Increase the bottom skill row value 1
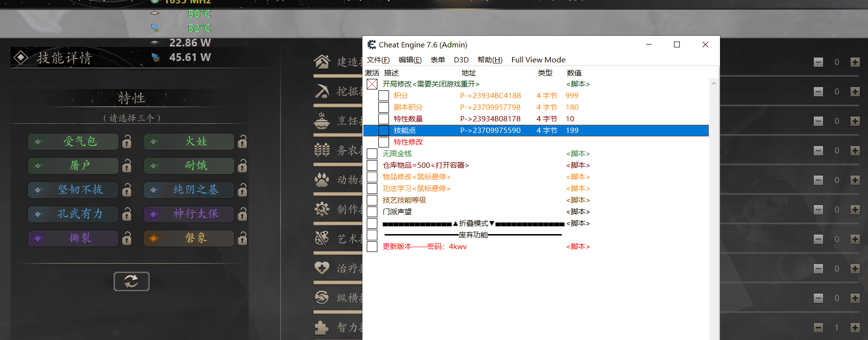Viewport: 868px width, 340px height. 855,327
